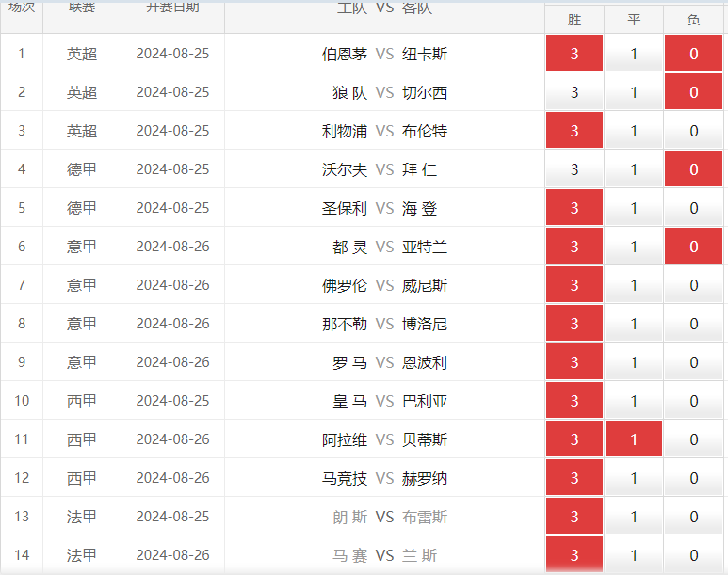
Task: Toggle win (3) for 皇马 vs 巴利亚
Action: coord(574,400)
